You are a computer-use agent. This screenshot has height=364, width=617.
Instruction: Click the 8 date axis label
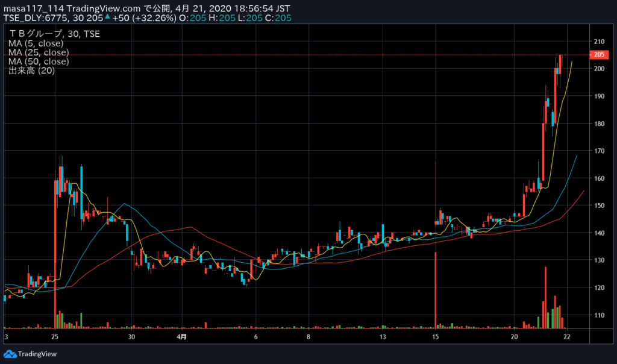308,337
